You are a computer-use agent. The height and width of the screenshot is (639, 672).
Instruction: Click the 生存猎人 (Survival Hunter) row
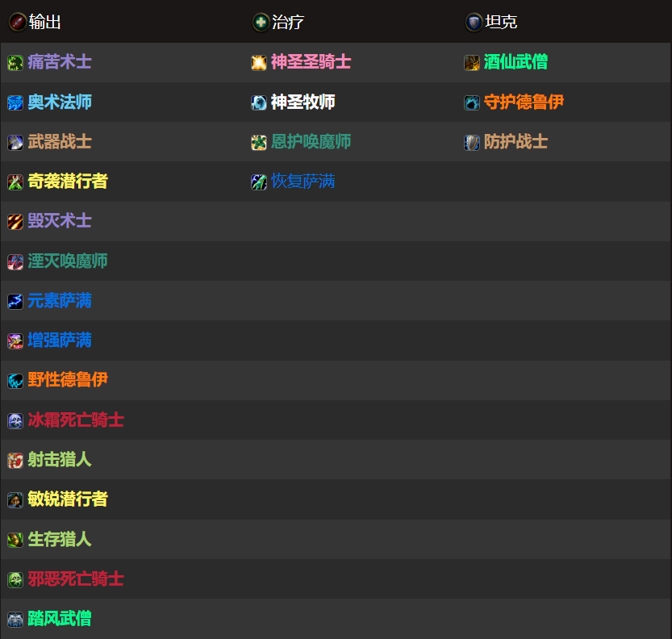(51, 539)
